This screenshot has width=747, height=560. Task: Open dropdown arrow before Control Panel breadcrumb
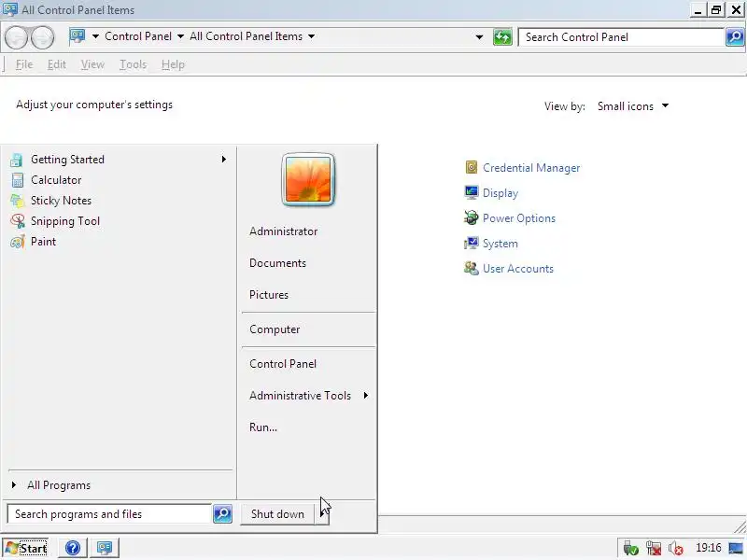[95, 36]
